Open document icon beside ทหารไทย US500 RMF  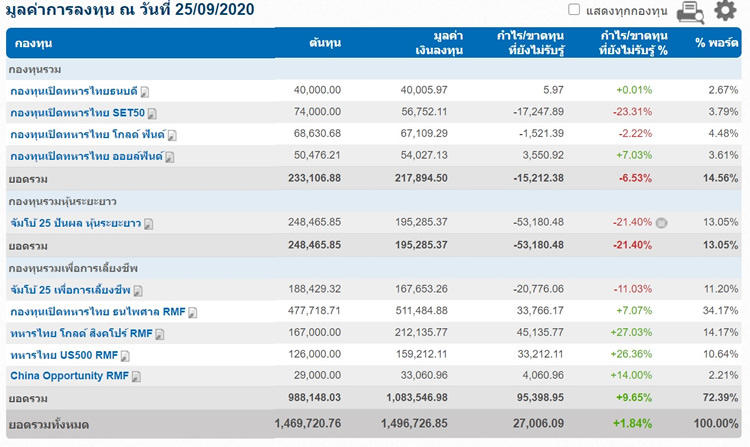(125, 356)
